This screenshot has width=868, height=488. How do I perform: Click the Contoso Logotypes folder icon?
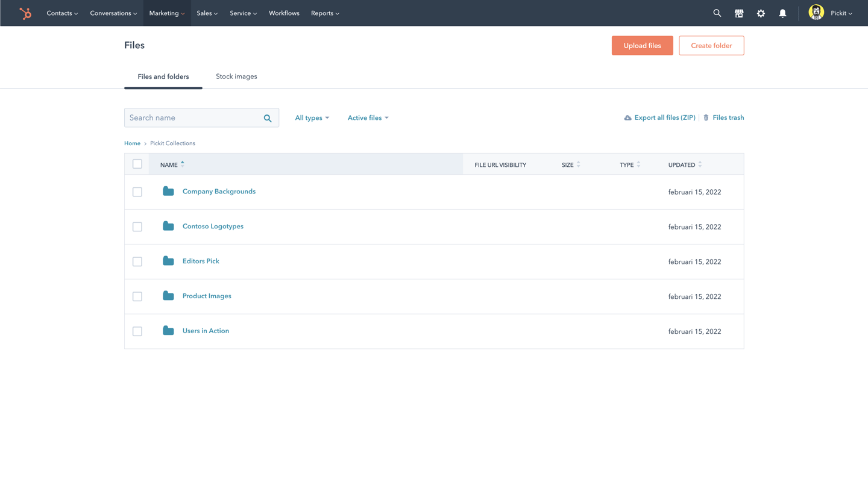pos(168,227)
